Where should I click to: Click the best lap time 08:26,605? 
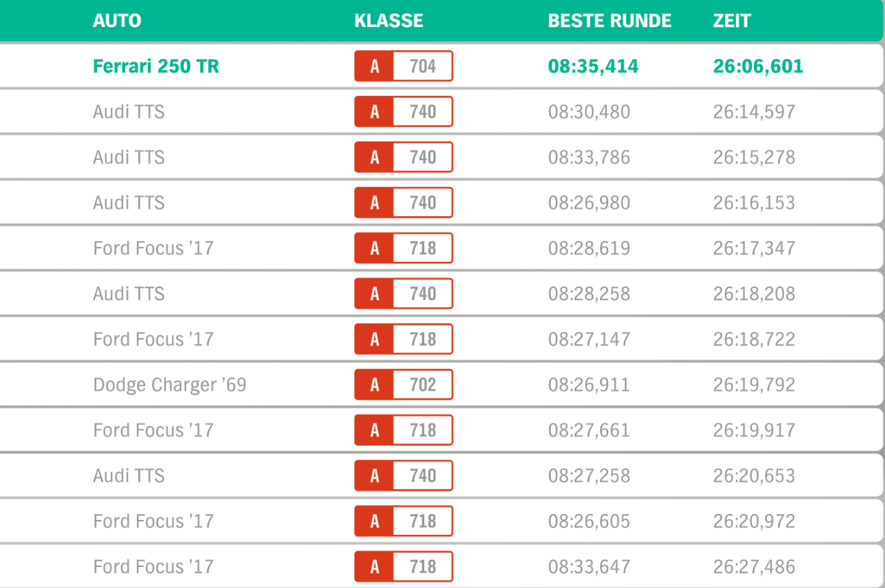(589, 521)
